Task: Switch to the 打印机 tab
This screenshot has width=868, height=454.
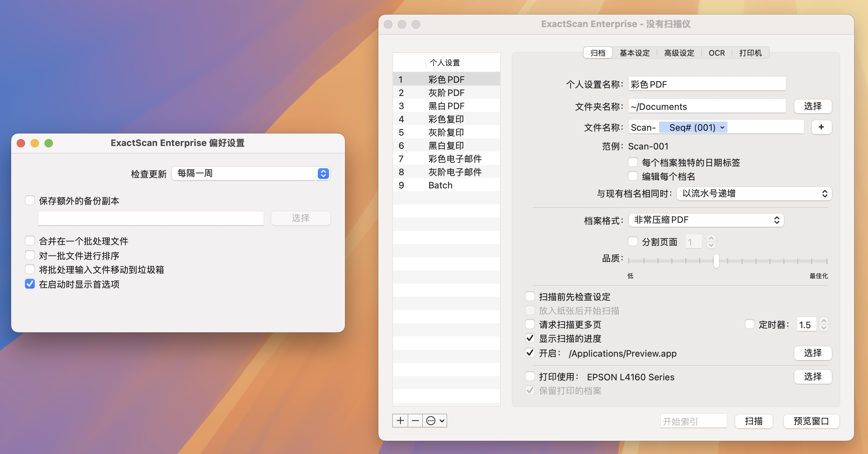Action: pyautogui.click(x=751, y=53)
